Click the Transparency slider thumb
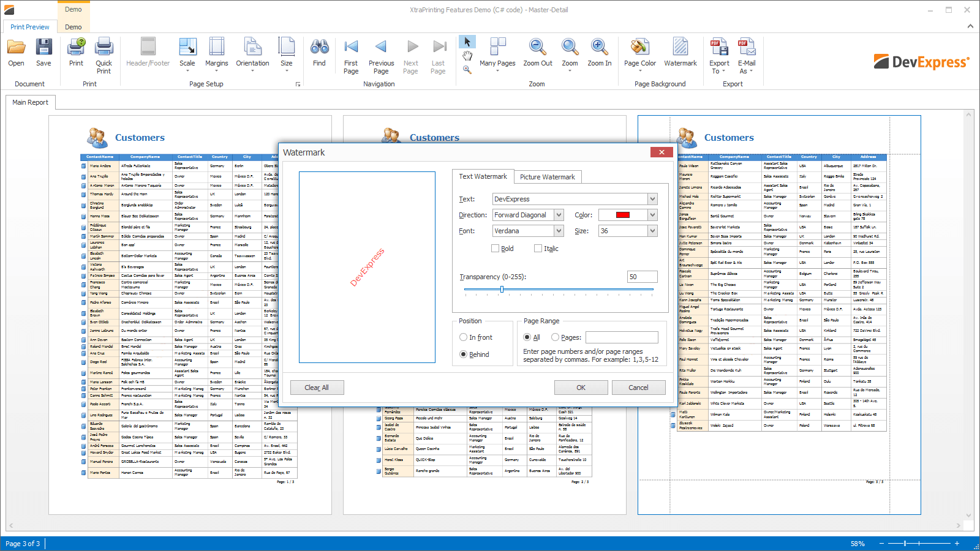The image size is (980, 551). pos(502,289)
